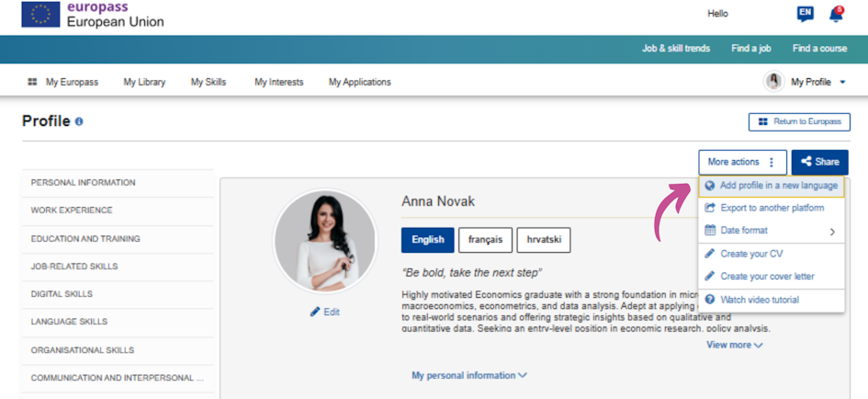This screenshot has width=868, height=399.
Task: Open the notifications bell icon
Action: pos(836,15)
